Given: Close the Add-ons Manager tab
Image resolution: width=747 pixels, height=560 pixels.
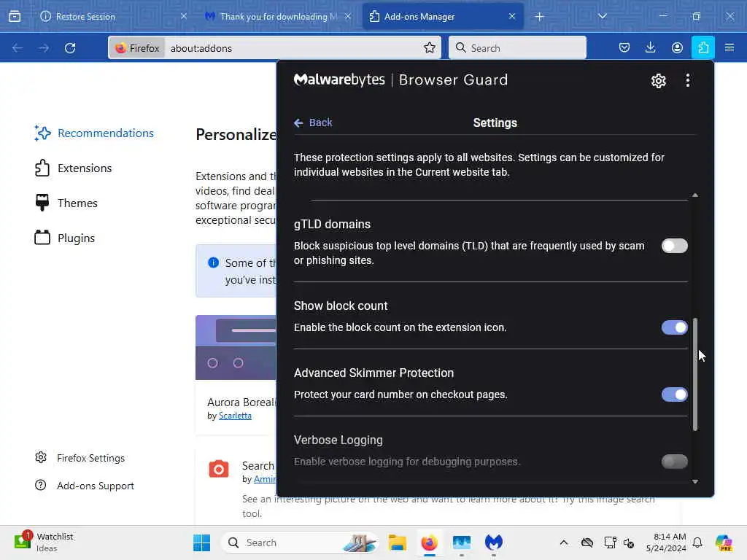Looking at the screenshot, I should point(512,16).
